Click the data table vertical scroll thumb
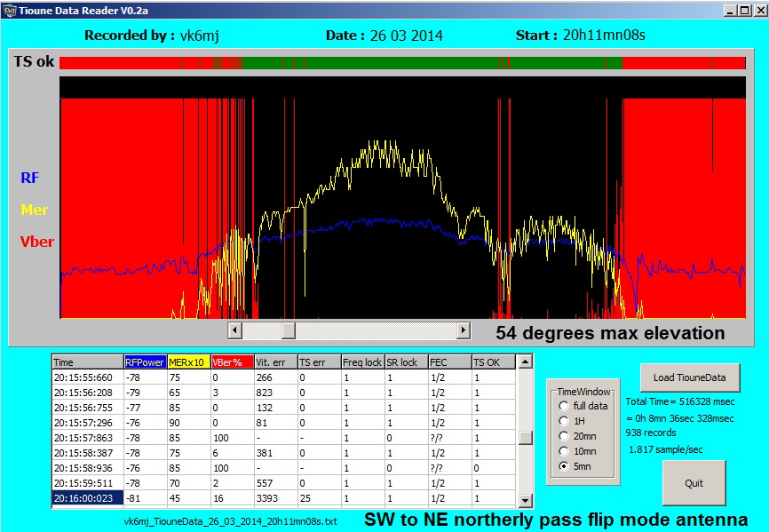This screenshot has width=769, height=532. [x=525, y=437]
